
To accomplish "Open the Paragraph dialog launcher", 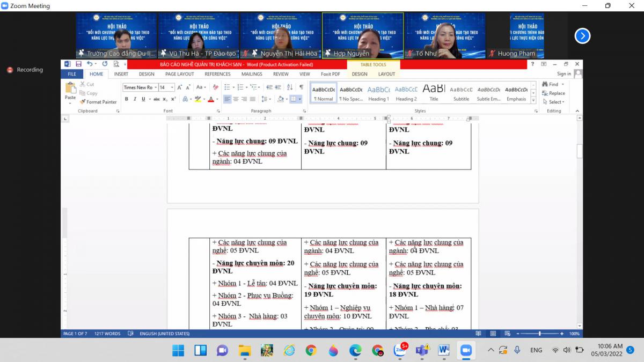I will (305, 111).
